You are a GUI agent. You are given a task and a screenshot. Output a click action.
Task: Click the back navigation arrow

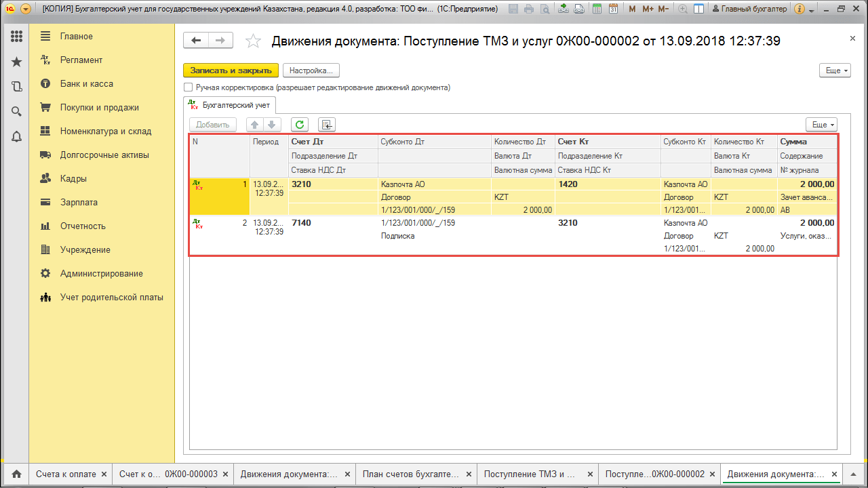[x=196, y=41]
